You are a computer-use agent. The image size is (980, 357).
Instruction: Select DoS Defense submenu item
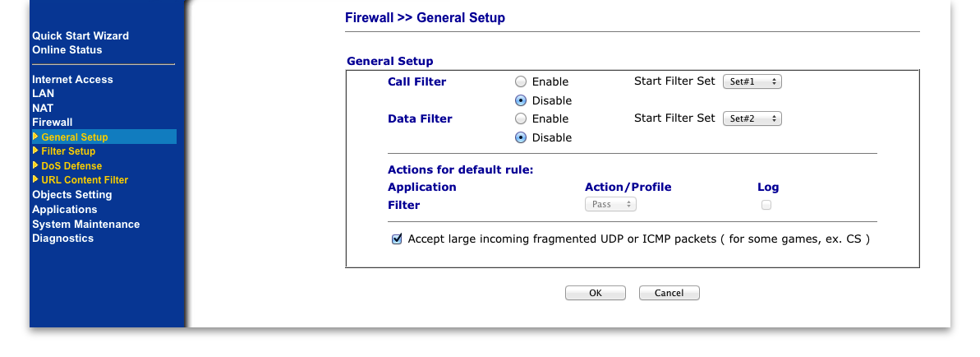tap(71, 166)
